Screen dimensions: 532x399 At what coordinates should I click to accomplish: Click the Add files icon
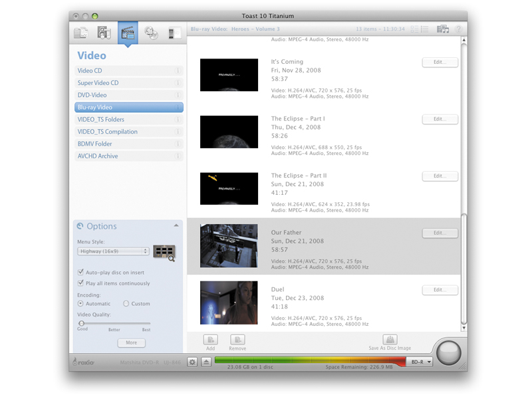point(210,340)
